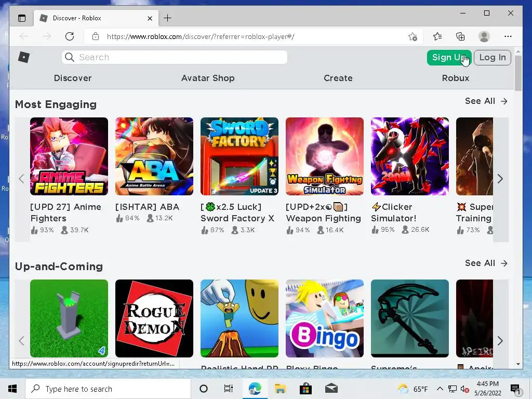The width and height of the screenshot is (532, 399).
Task: Open the ABA Anime Battle Arena thumbnail
Action: (x=154, y=156)
